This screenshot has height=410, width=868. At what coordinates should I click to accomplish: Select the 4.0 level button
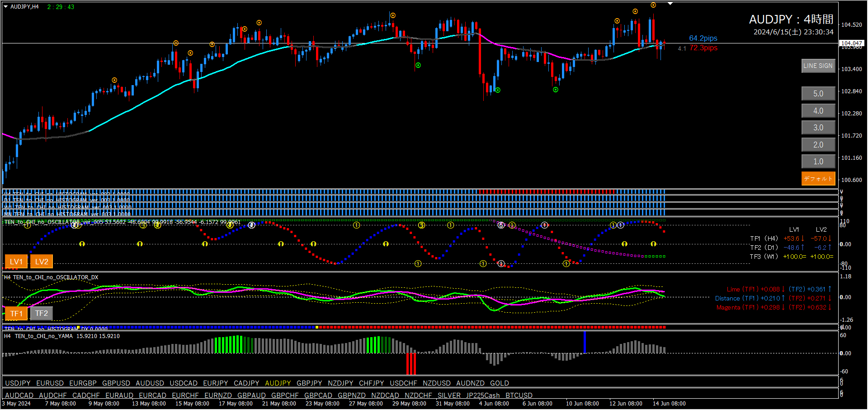[x=818, y=111]
